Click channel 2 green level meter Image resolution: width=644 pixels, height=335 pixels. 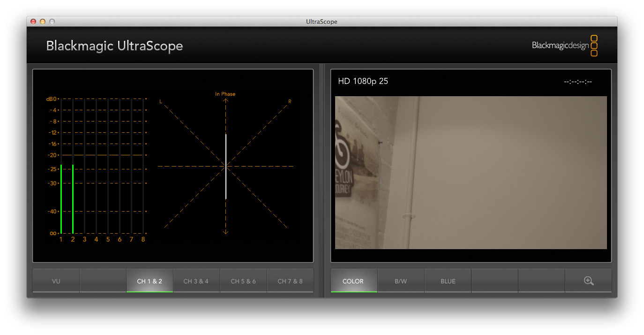pyautogui.click(x=73, y=199)
